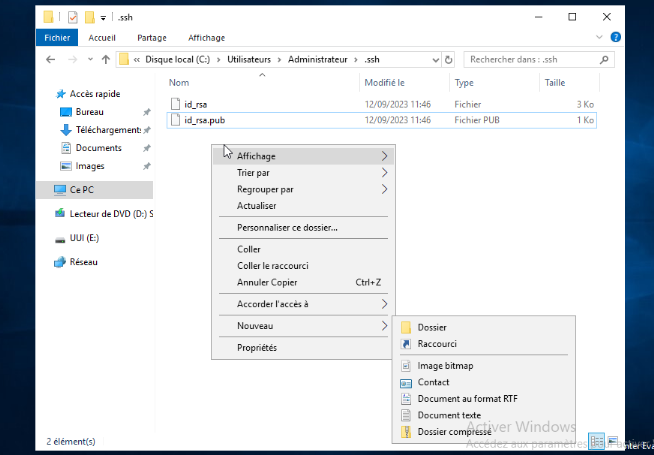The height and width of the screenshot is (455, 654).
Task: Switch to details view layout button
Action: point(597,441)
